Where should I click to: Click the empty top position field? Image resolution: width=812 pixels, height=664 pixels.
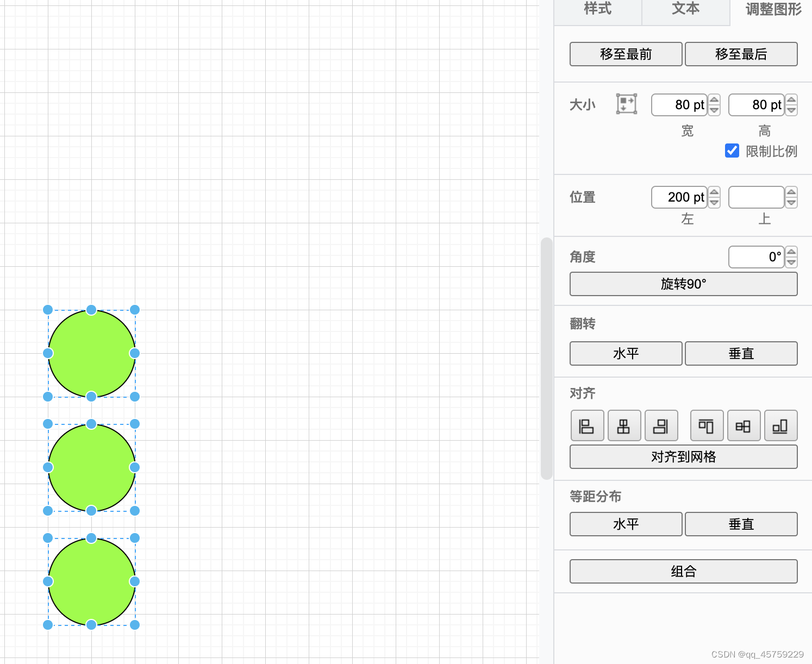[x=757, y=197]
